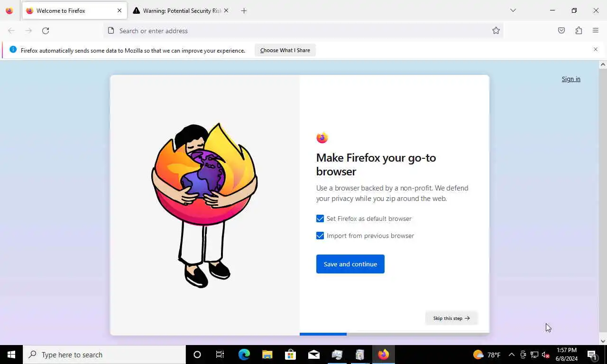
Task: Reload the current page
Action: click(x=46, y=31)
